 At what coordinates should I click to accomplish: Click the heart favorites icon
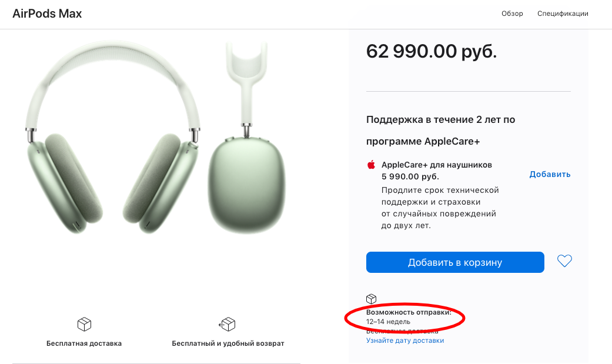point(564,261)
